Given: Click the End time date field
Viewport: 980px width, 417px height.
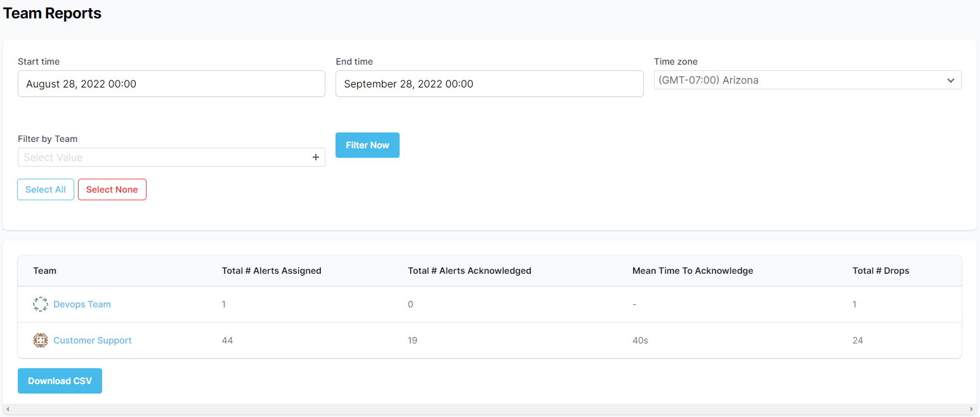Looking at the screenshot, I should (x=489, y=84).
